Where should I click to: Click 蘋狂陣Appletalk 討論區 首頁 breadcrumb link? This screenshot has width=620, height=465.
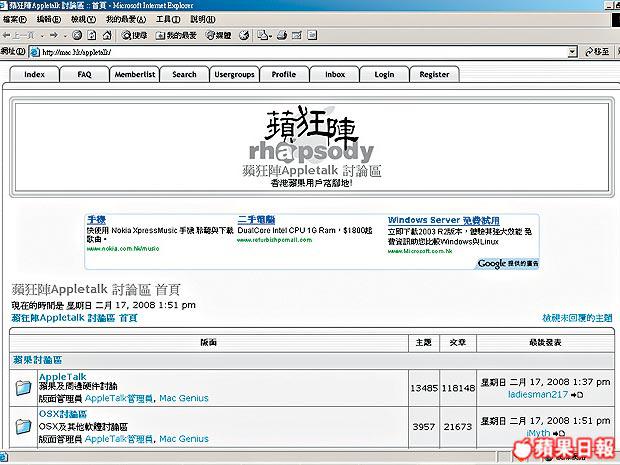coord(74,318)
